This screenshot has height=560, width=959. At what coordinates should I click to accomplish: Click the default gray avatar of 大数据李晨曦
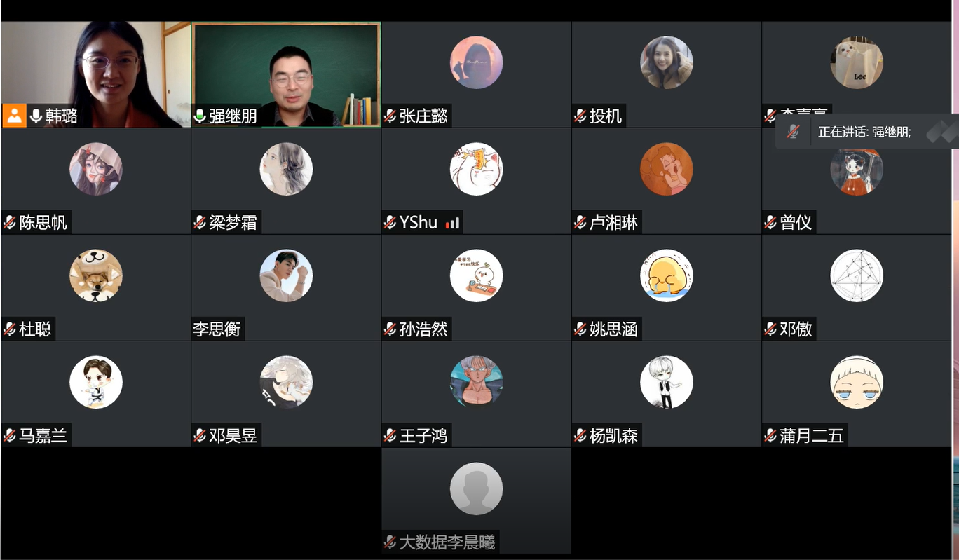[477, 489]
